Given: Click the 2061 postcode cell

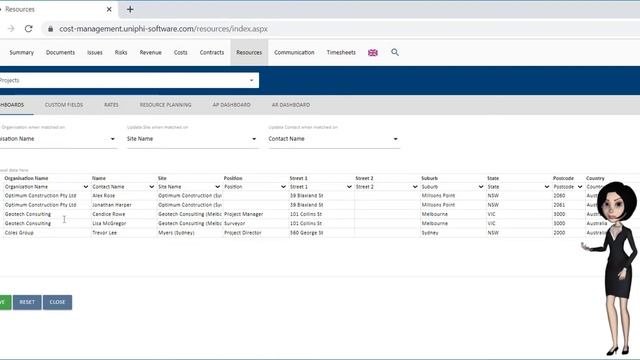Looking at the screenshot, I should tap(568, 205).
